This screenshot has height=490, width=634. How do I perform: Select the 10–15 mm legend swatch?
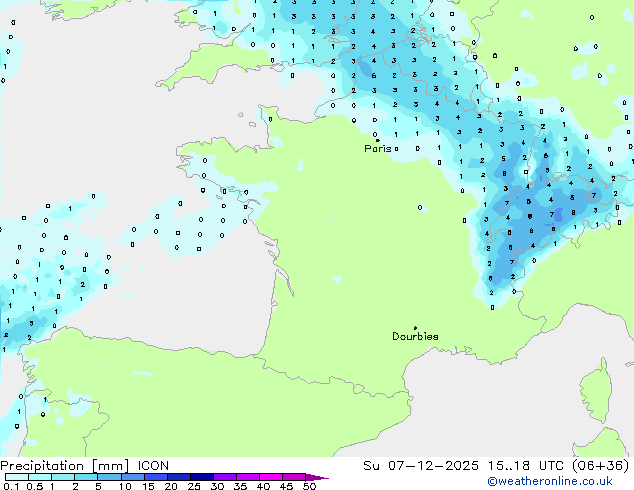click(133, 477)
